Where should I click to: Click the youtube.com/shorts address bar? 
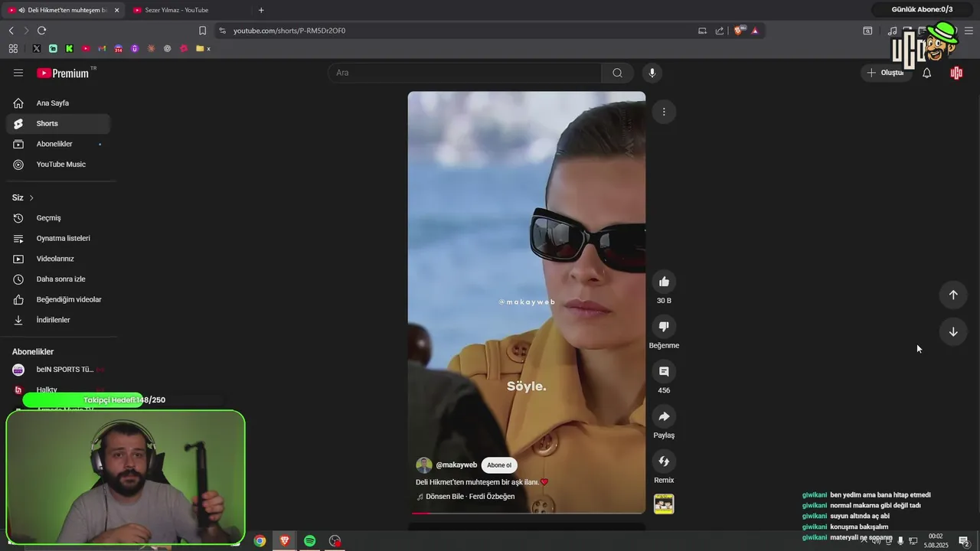[x=459, y=31]
